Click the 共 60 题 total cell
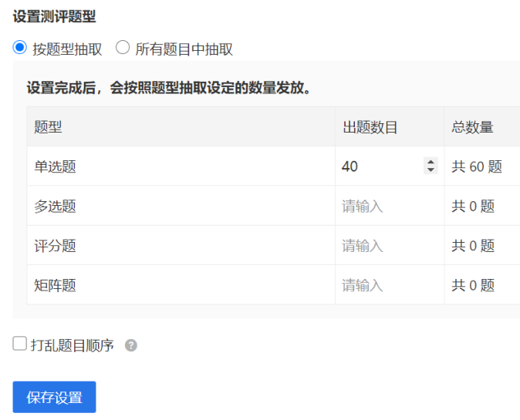 (477, 166)
